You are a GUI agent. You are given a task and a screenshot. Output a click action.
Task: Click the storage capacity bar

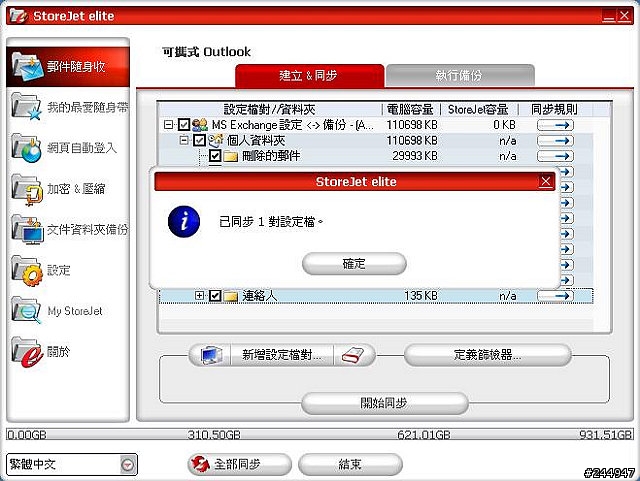[x=320, y=434]
